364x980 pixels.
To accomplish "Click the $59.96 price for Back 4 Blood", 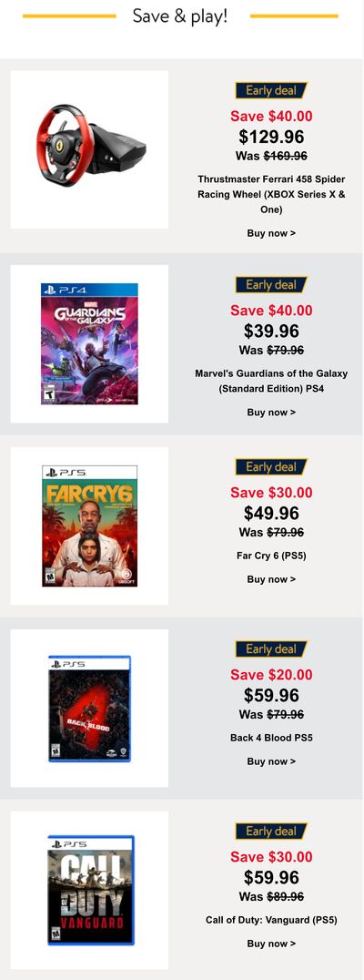I will [x=271, y=695].
